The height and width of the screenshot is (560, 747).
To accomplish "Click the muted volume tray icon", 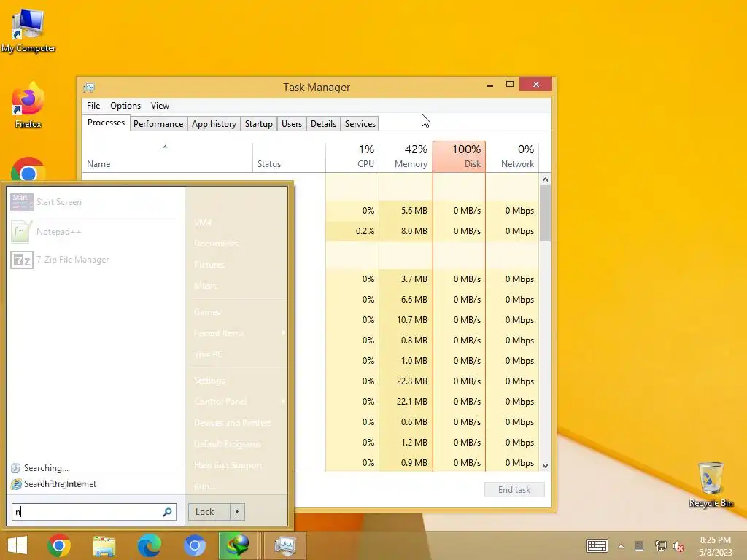I will (x=678, y=546).
